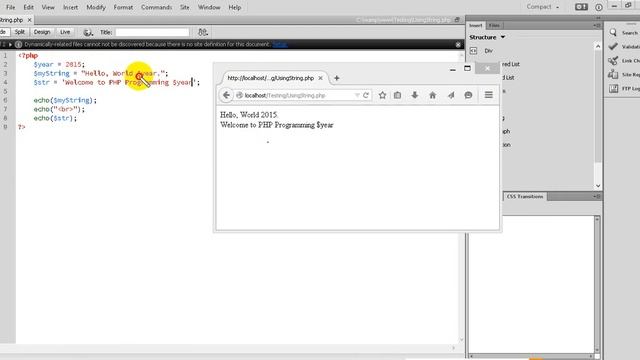
Task: Reload the browser page
Action: tap(366, 95)
